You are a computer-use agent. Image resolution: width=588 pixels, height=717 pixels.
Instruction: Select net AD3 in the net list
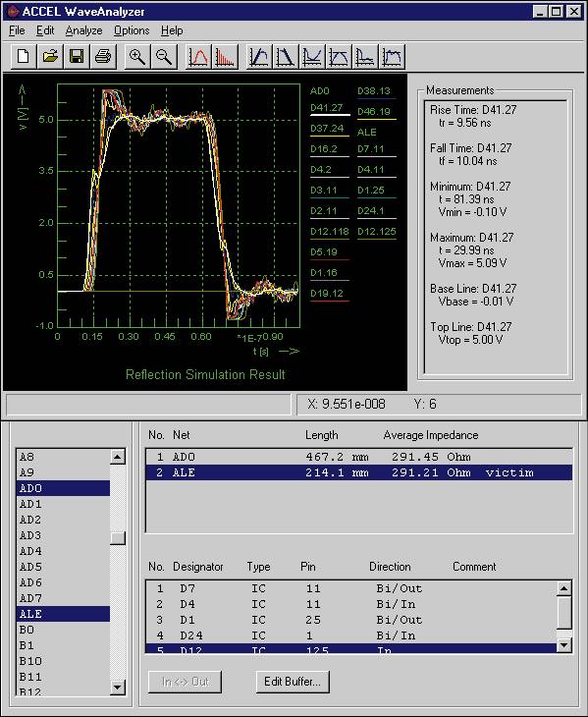coord(63,535)
